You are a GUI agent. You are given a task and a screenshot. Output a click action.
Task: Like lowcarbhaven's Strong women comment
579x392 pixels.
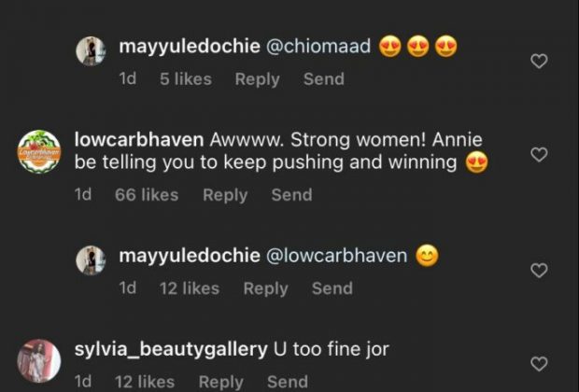coord(539,154)
